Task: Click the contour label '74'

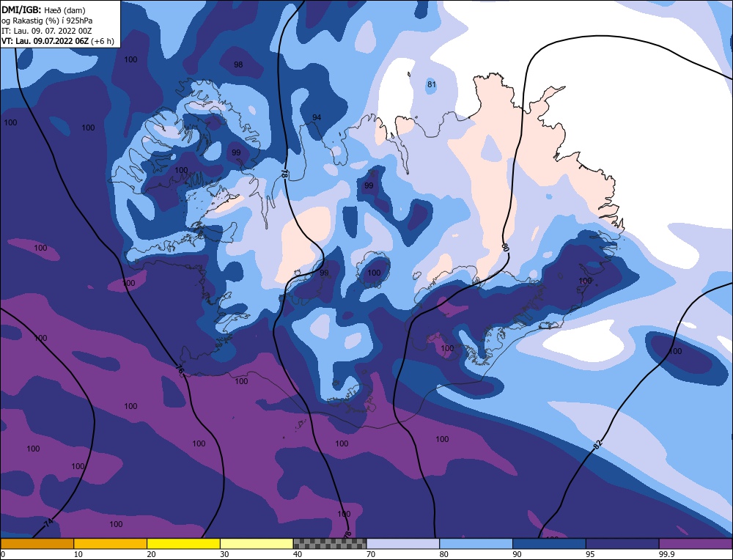Action: pyautogui.click(x=49, y=523)
